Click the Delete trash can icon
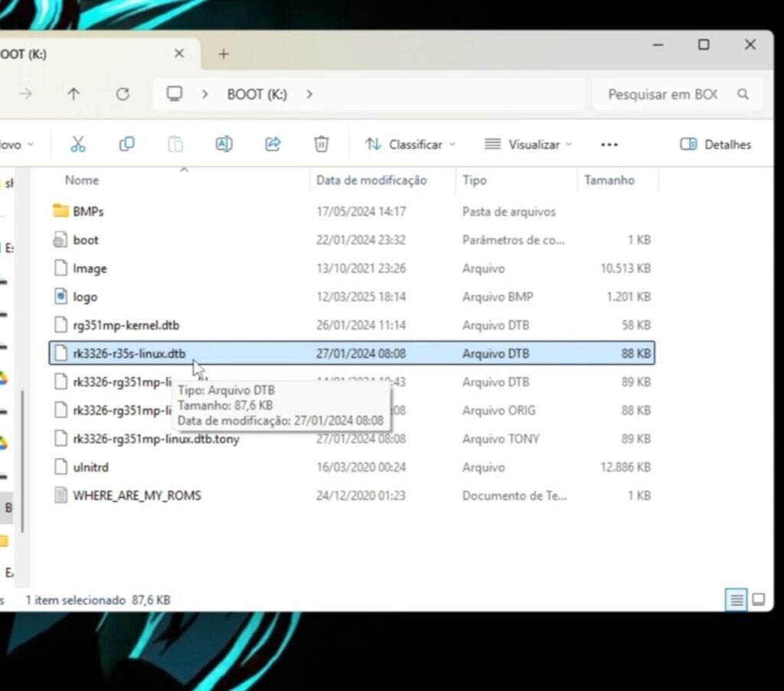 (321, 144)
